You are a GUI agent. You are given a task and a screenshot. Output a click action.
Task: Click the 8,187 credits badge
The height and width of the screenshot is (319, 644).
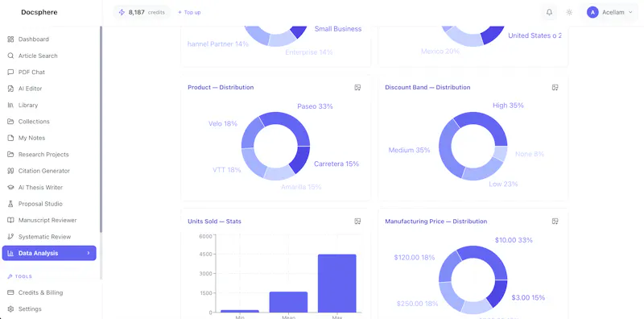(x=142, y=12)
